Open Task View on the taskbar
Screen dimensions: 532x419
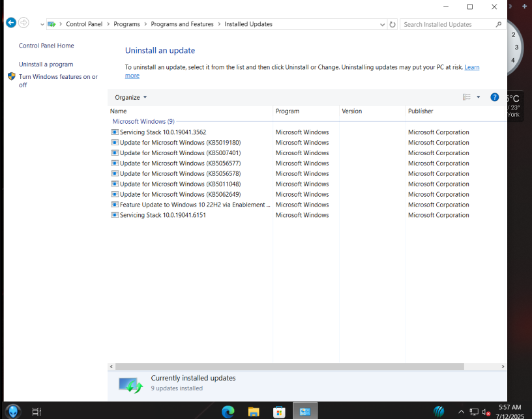coord(37,412)
